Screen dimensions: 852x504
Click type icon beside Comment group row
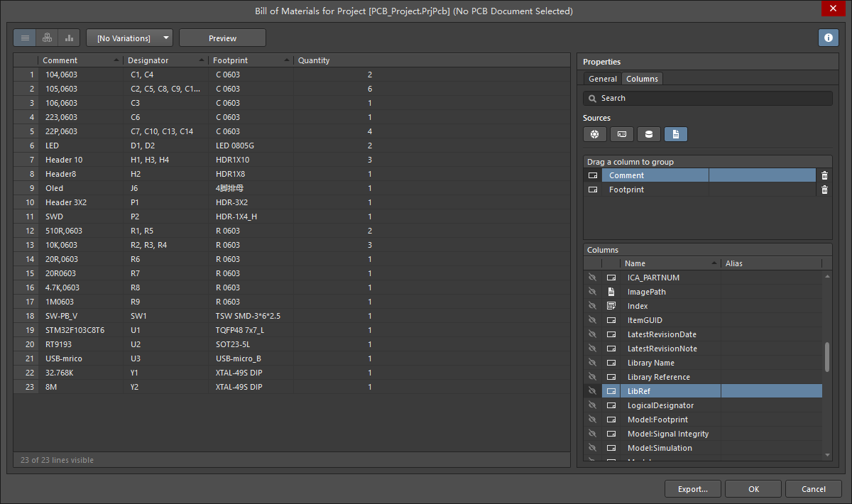coord(593,175)
